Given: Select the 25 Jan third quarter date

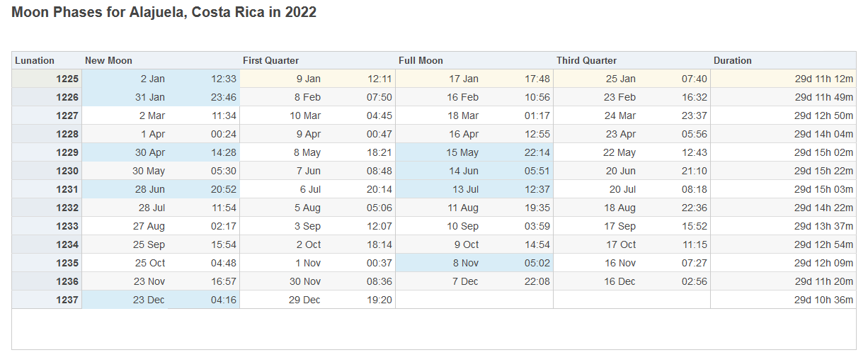Looking at the screenshot, I should click(x=620, y=79).
